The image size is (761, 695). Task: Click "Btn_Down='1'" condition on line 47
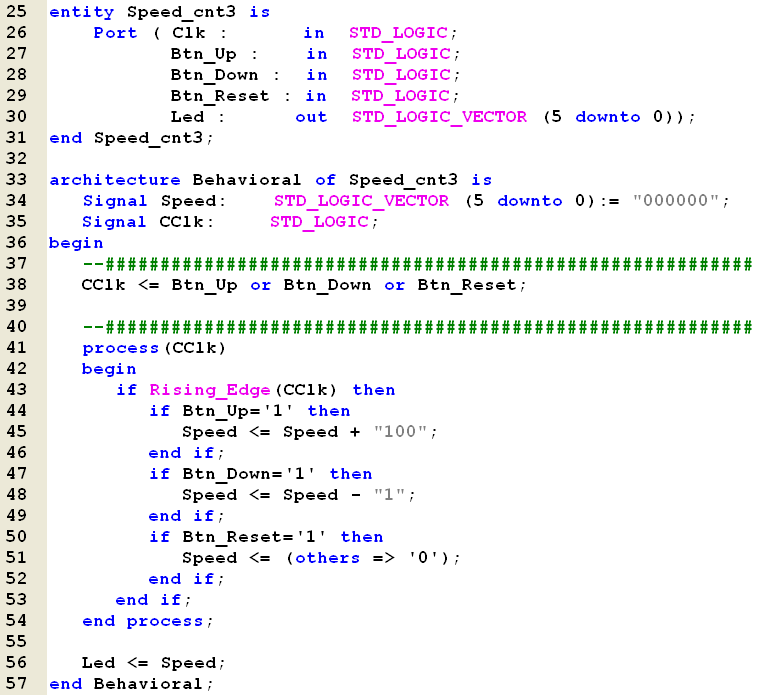(248, 474)
